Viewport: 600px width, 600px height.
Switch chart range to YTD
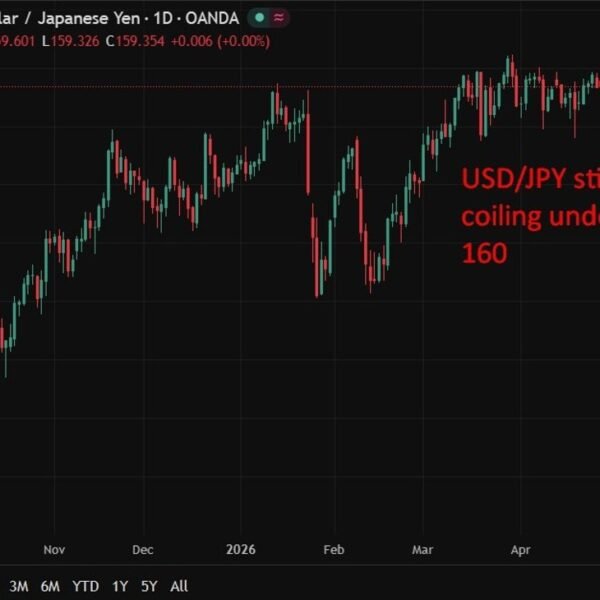[86, 586]
